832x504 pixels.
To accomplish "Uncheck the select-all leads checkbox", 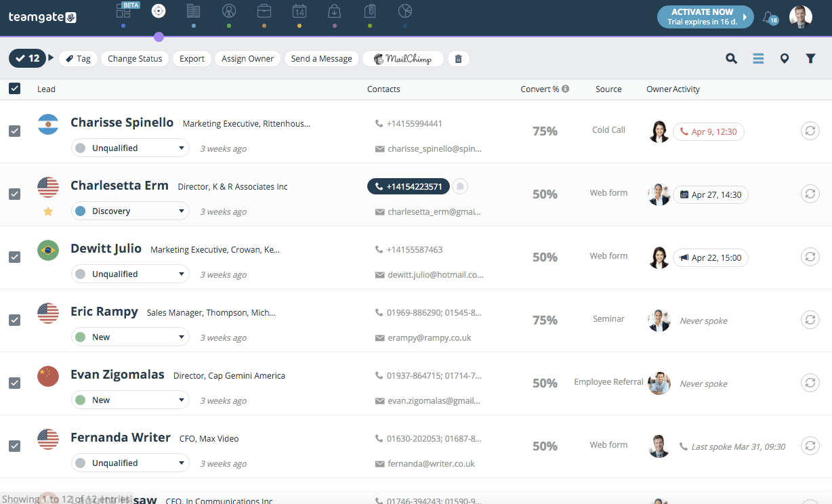I will tap(15, 89).
